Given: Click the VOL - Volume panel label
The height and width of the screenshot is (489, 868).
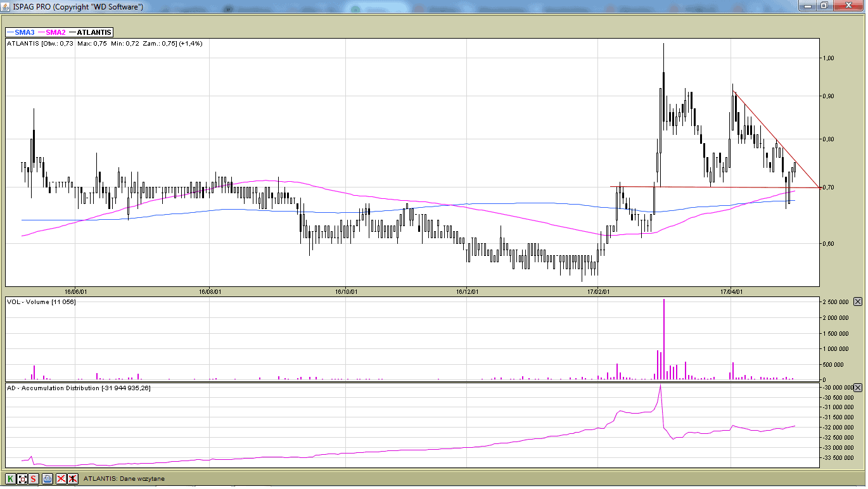Looking at the screenshot, I should pyautogui.click(x=41, y=302).
